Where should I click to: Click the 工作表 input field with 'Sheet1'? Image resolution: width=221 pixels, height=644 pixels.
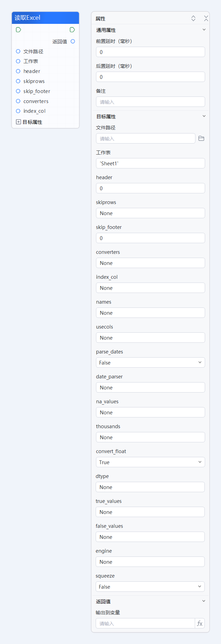click(x=150, y=163)
